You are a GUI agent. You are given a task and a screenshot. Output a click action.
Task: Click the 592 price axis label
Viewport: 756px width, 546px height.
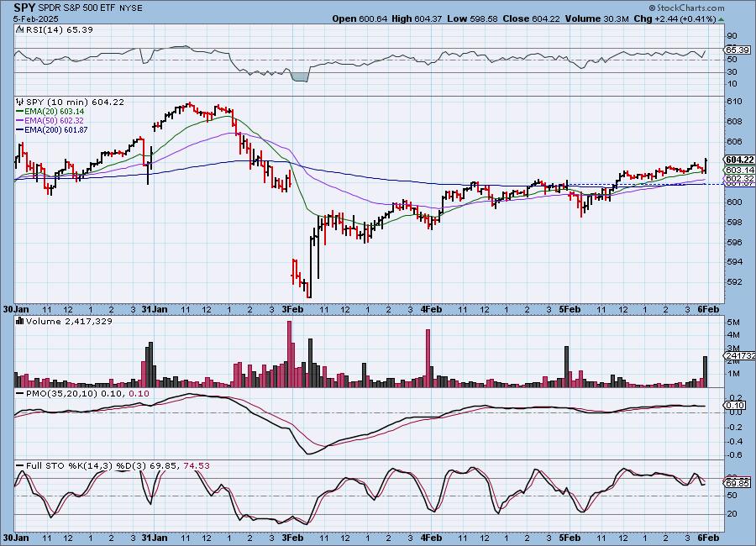pos(734,281)
